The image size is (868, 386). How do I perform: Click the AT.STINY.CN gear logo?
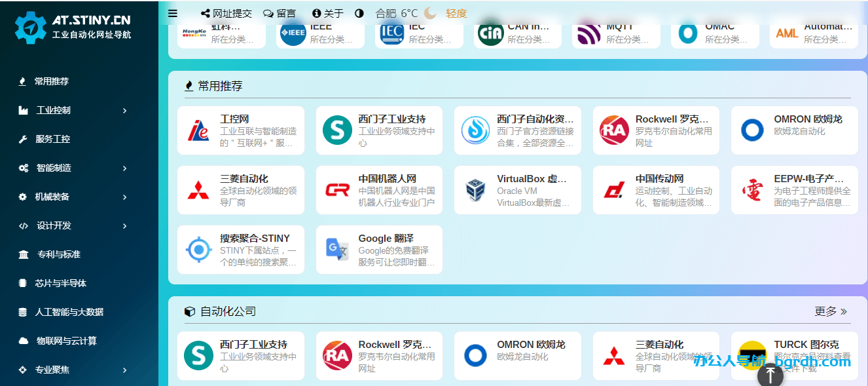tap(30, 26)
